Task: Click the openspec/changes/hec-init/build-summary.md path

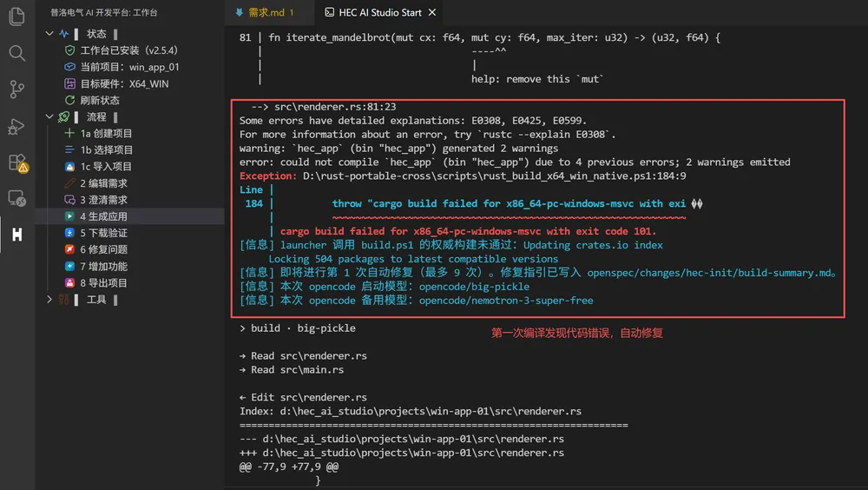Action: (x=709, y=273)
